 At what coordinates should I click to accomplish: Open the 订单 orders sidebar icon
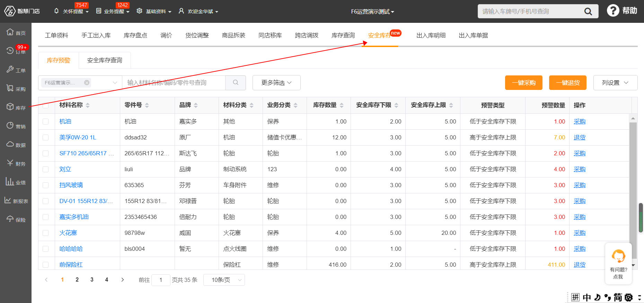coord(10,50)
